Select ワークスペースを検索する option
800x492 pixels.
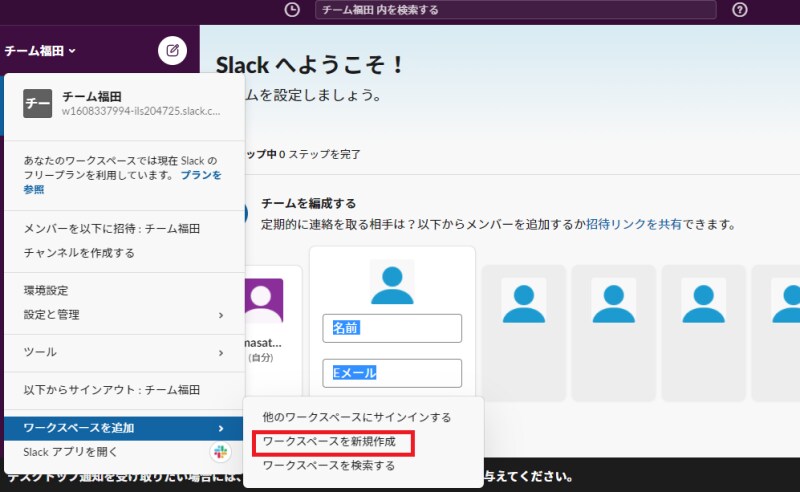(x=328, y=465)
